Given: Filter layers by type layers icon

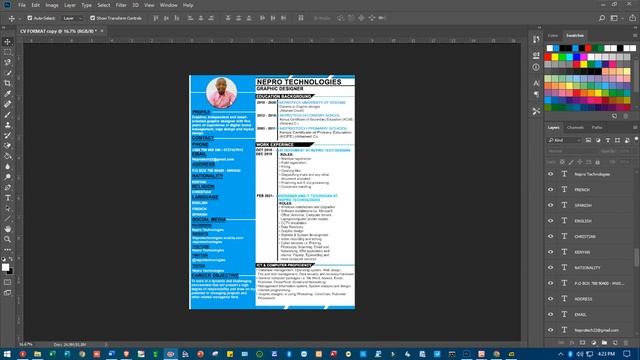Looking at the screenshot, I should (608, 140).
